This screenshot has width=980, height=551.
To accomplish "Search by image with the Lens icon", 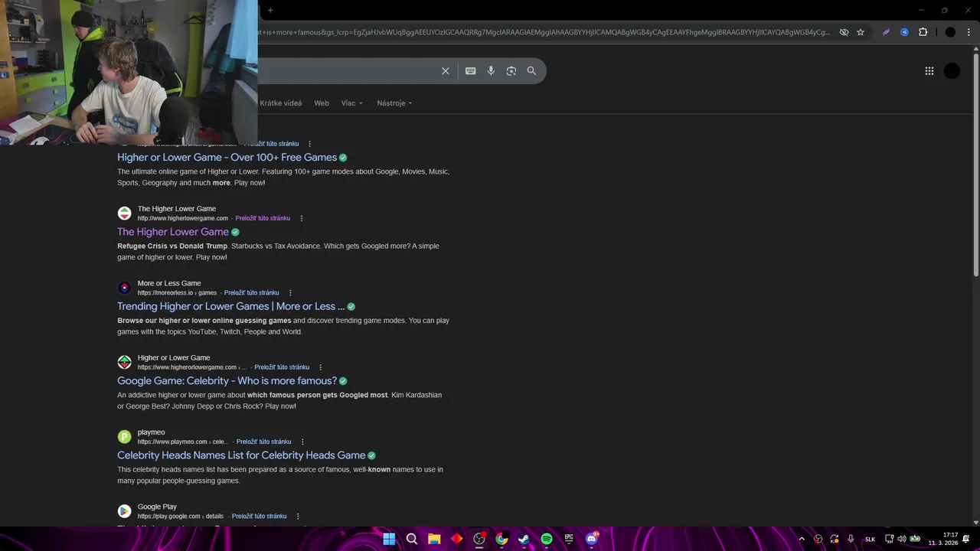I will [511, 70].
